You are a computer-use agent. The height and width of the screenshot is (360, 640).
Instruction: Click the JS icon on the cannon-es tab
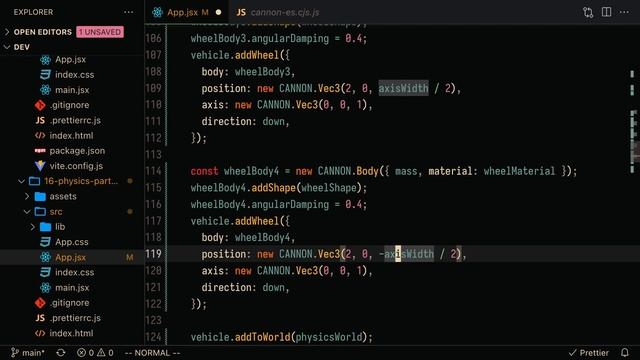tap(241, 12)
